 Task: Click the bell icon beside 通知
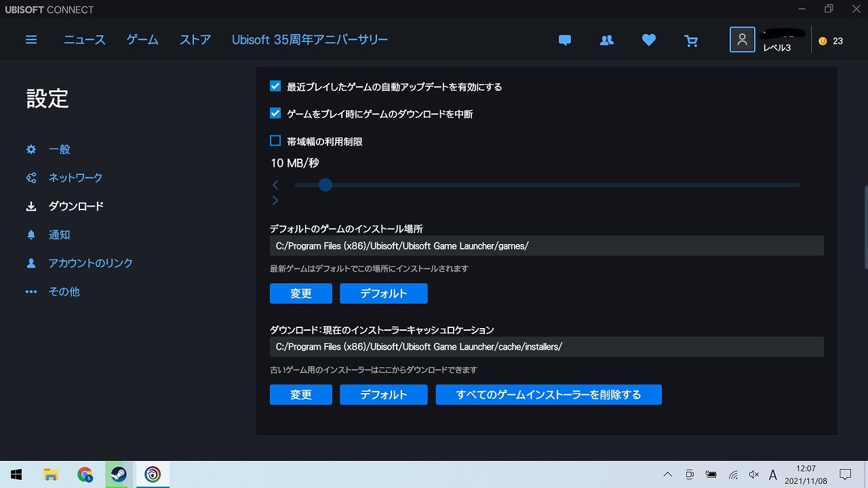31,235
